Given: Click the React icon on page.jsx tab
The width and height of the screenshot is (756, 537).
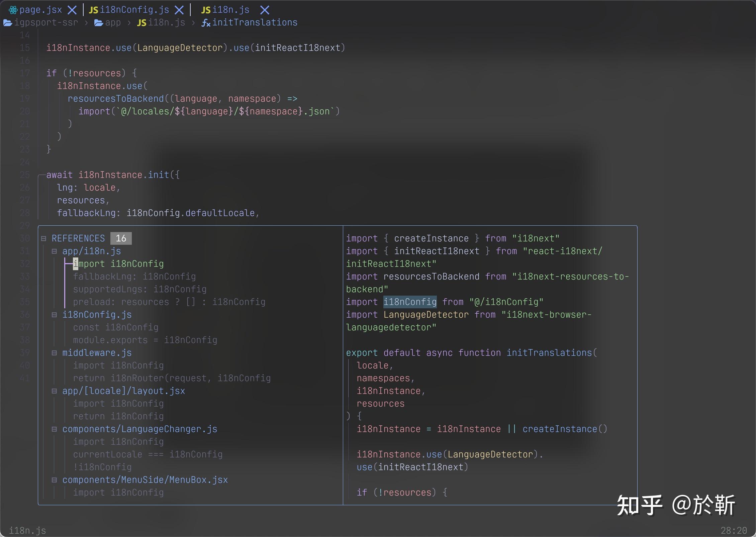Looking at the screenshot, I should (x=13, y=10).
